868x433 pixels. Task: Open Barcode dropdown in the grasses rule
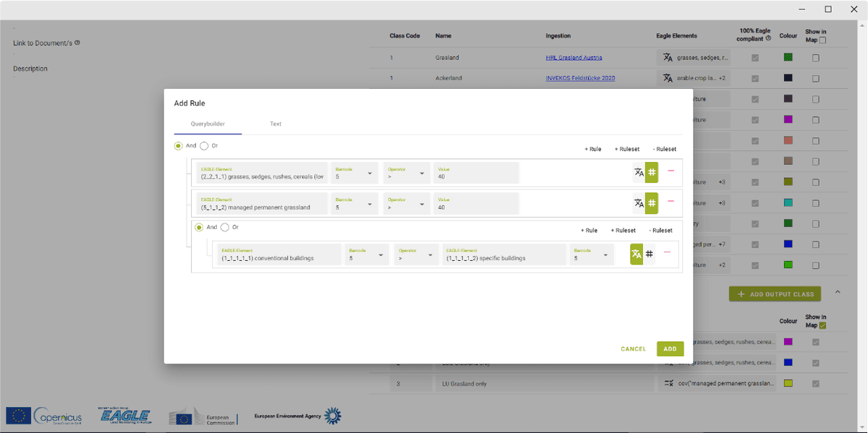[354, 173]
